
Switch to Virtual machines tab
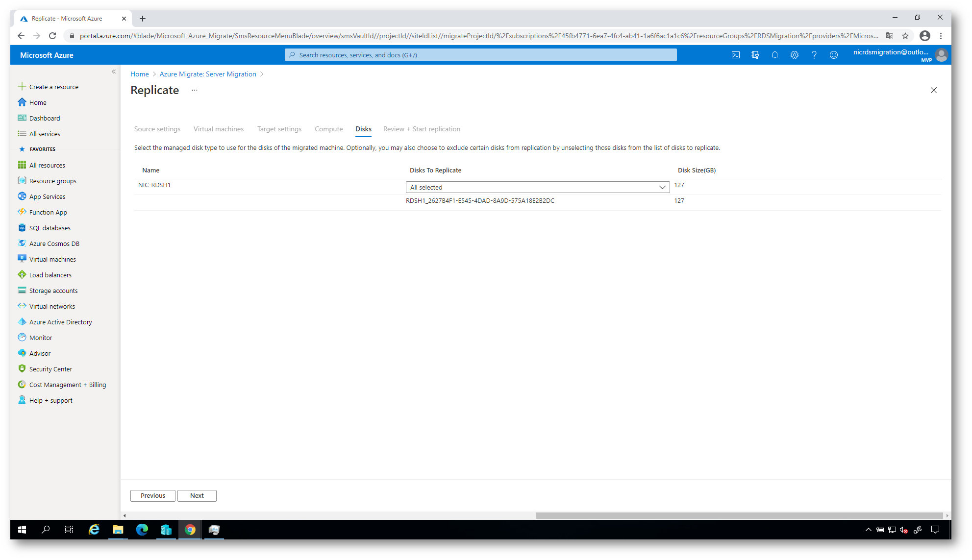(219, 129)
